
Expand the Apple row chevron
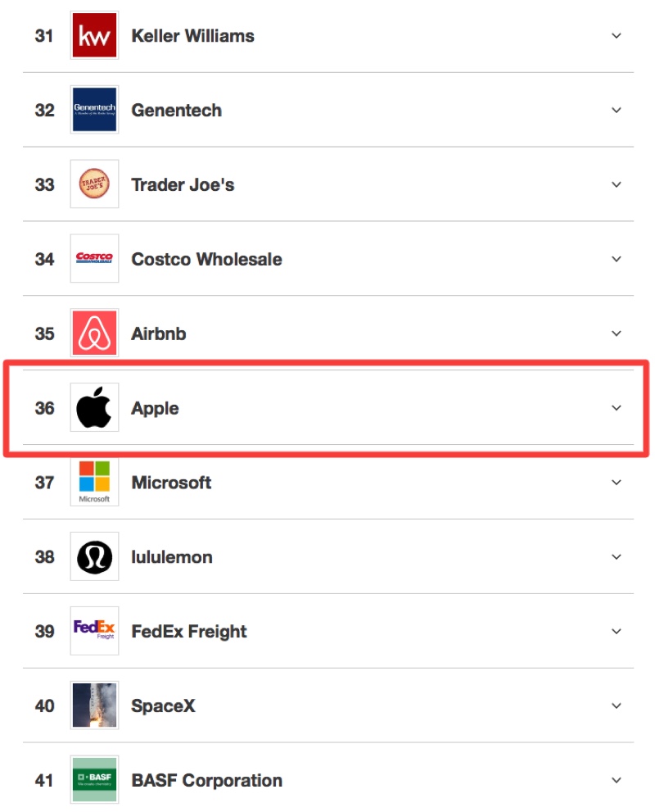tap(617, 408)
